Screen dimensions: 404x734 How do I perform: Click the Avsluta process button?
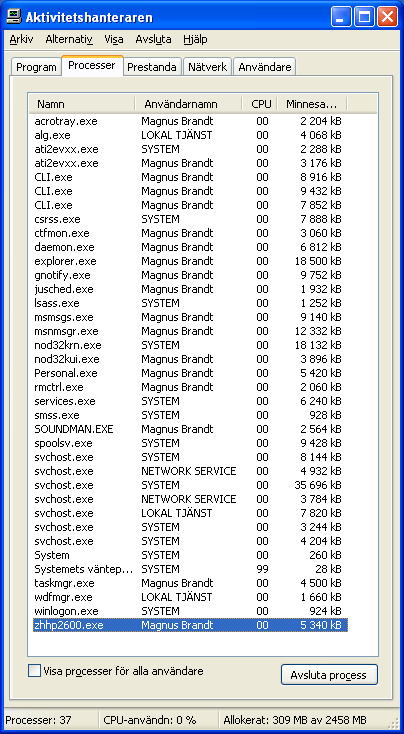[329, 675]
